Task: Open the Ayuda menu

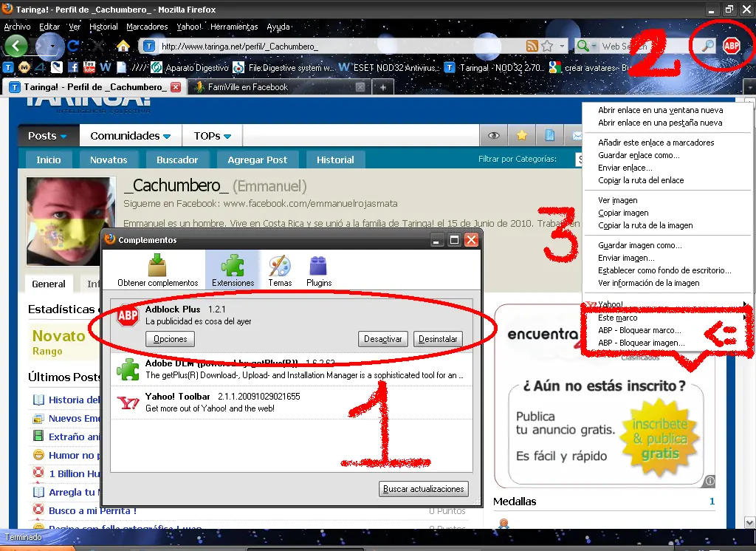Action: click(278, 27)
